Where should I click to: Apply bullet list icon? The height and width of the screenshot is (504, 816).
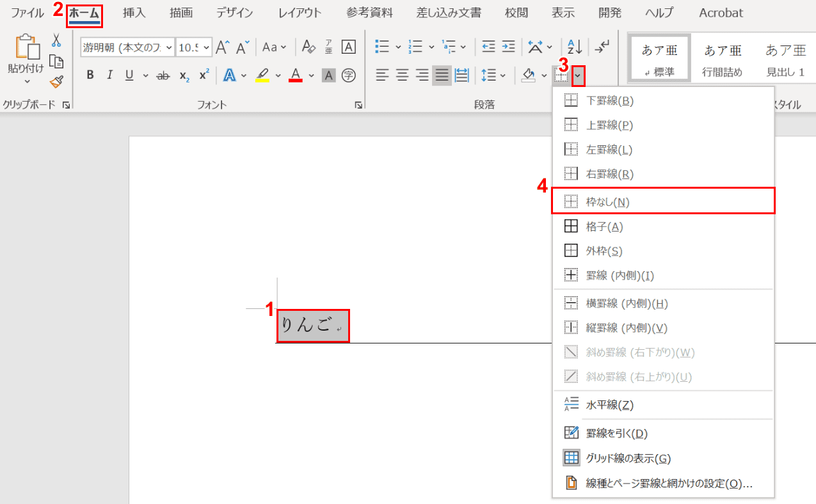382,47
